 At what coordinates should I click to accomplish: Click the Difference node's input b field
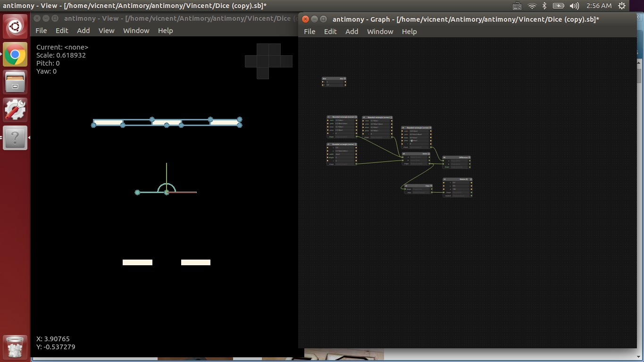click(459, 164)
